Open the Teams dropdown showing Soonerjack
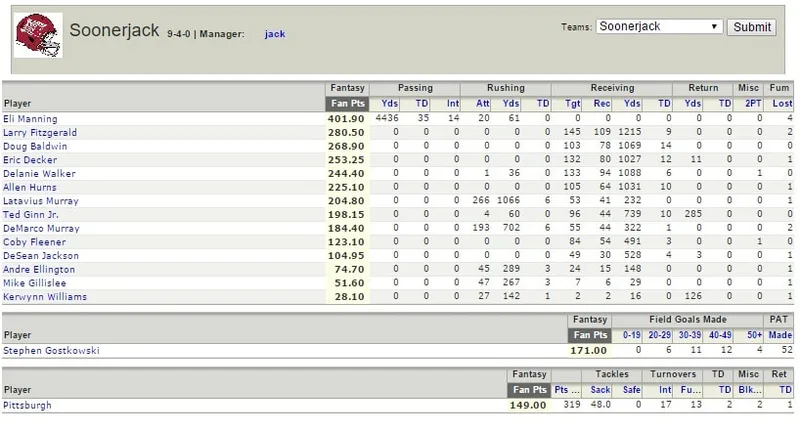This screenshot has height=432, width=800. (x=659, y=27)
